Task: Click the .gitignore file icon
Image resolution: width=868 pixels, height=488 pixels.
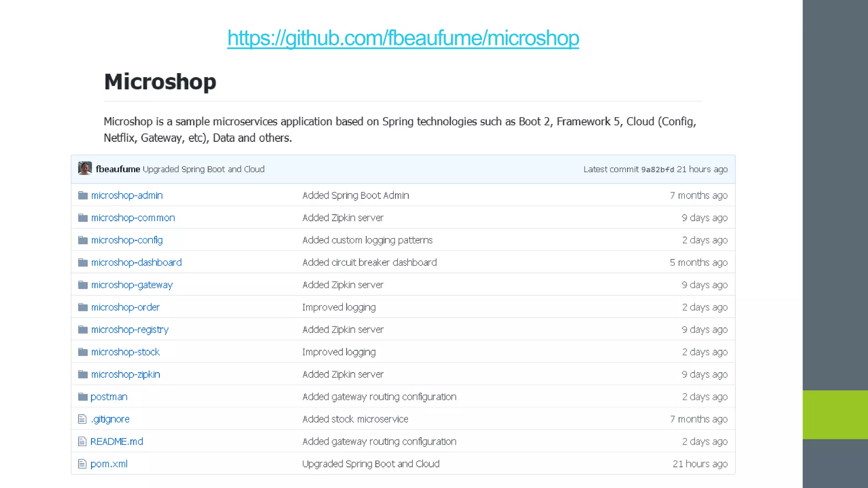Action: [x=82, y=419]
